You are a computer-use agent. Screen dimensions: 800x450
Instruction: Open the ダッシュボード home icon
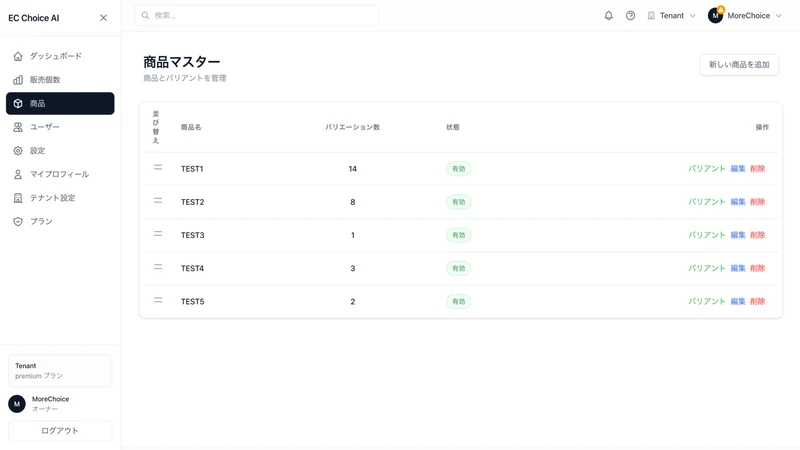click(18, 56)
